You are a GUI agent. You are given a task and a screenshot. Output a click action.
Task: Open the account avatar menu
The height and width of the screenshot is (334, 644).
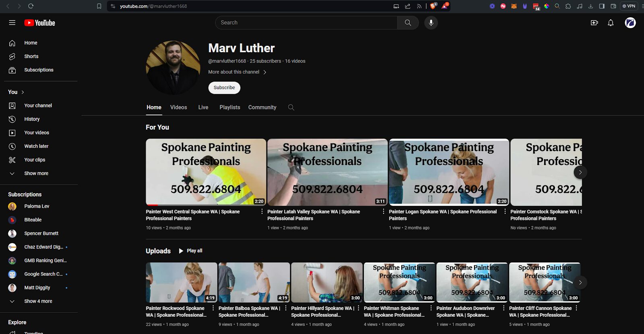pos(630,23)
